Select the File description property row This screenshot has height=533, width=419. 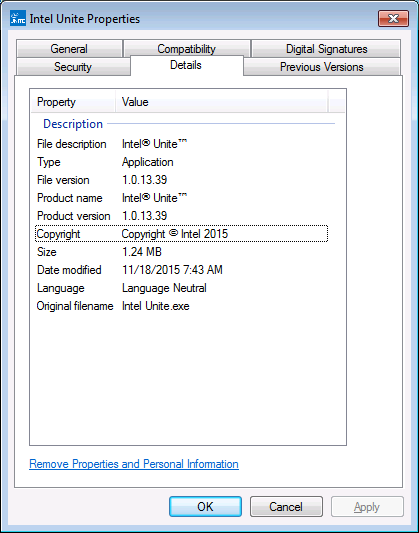tap(182, 144)
